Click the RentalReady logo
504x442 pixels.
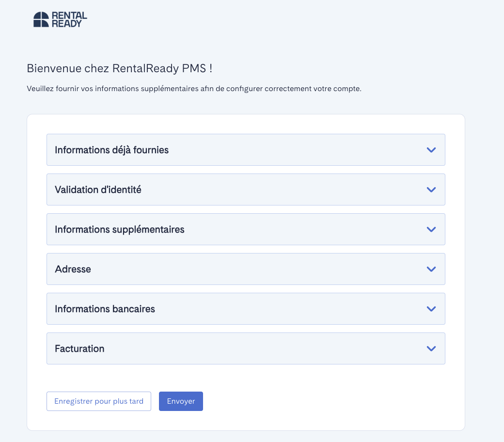coord(60,19)
